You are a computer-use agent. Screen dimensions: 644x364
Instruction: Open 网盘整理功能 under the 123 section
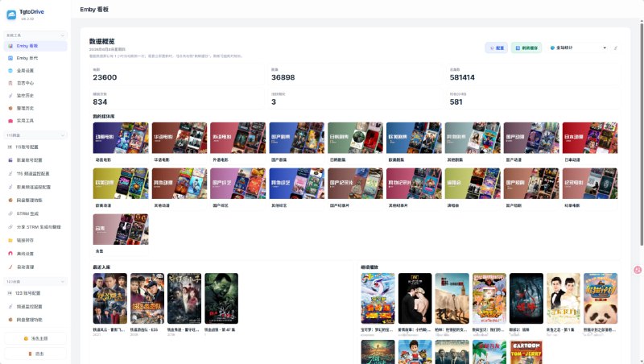click(35, 320)
